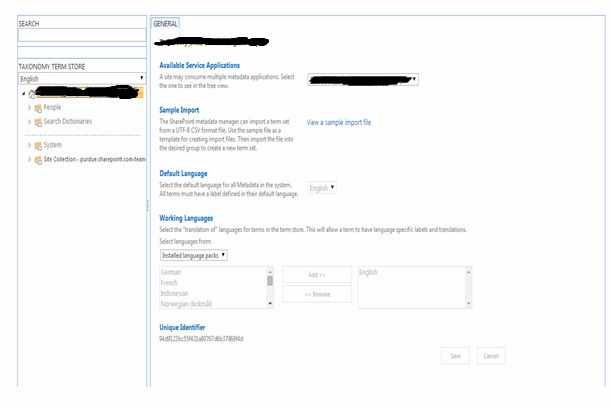Click the Sample Import heading

(179, 110)
